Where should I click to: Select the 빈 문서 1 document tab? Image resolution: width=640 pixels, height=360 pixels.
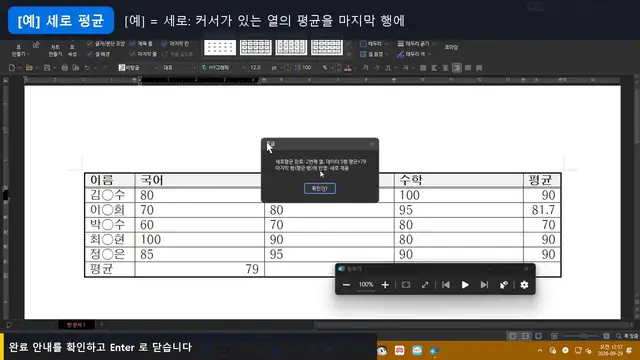pyautogui.click(x=76, y=325)
